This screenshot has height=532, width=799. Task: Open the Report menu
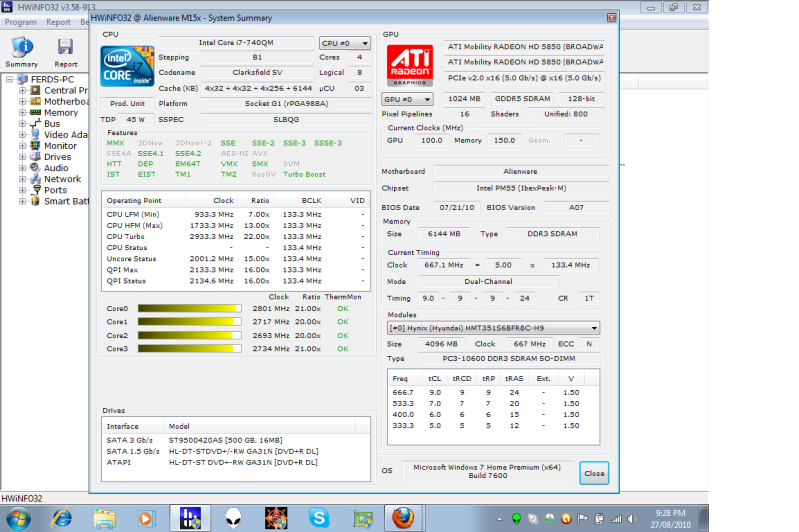tap(58, 22)
